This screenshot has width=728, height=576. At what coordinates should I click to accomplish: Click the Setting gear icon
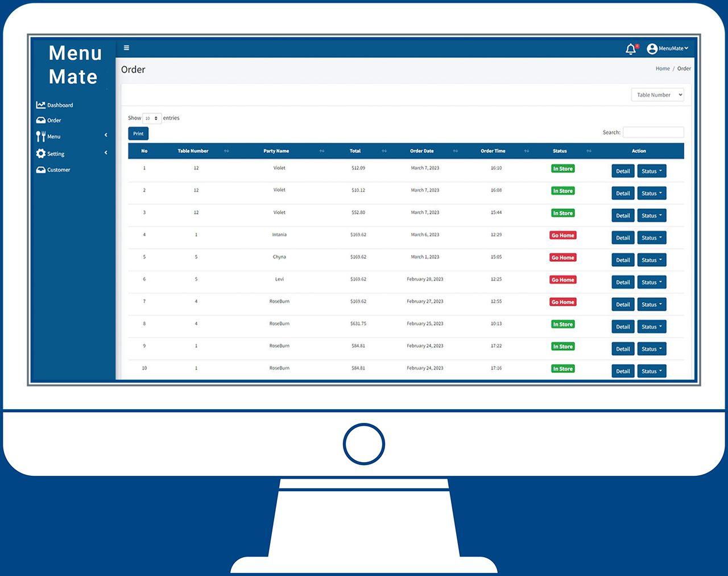[40, 153]
